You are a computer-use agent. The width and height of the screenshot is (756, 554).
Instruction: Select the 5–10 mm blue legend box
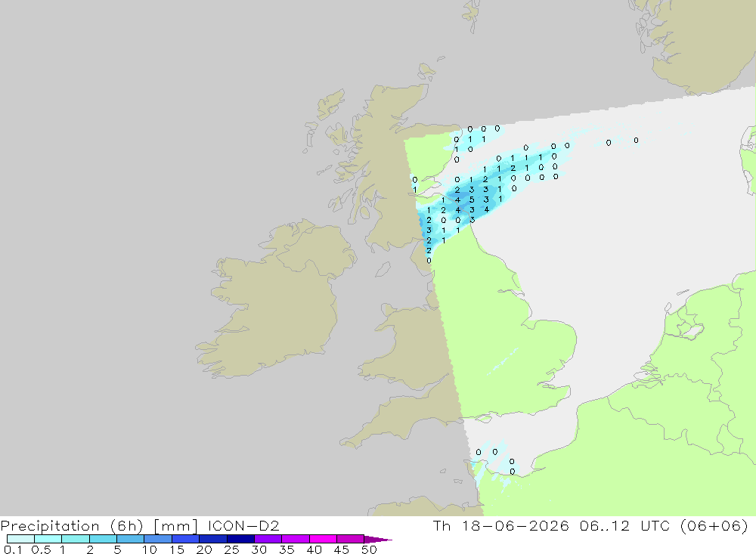point(130,539)
